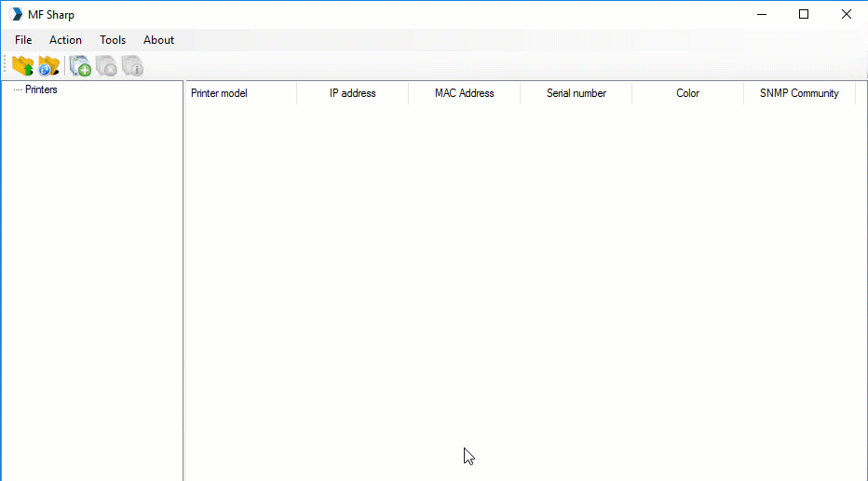This screenshot has width=868, height=481.
Task: Click the Color column header
Action: pos(687,93)
